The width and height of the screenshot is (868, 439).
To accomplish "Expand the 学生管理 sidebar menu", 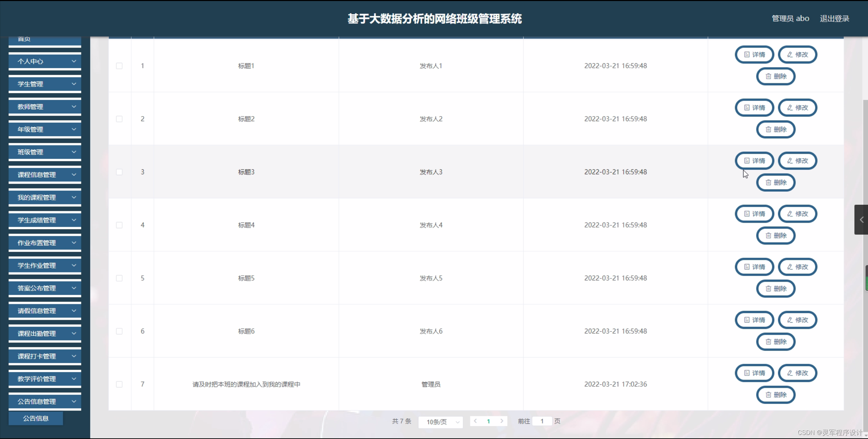I will coord(44,84).
